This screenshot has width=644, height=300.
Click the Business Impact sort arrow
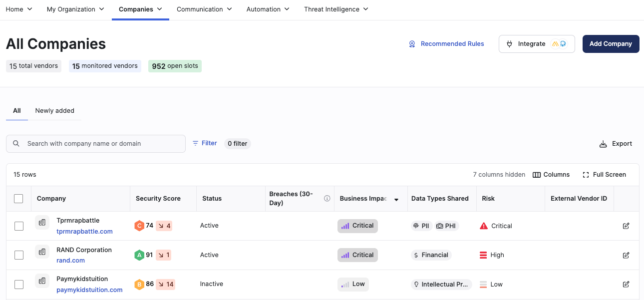396,200
